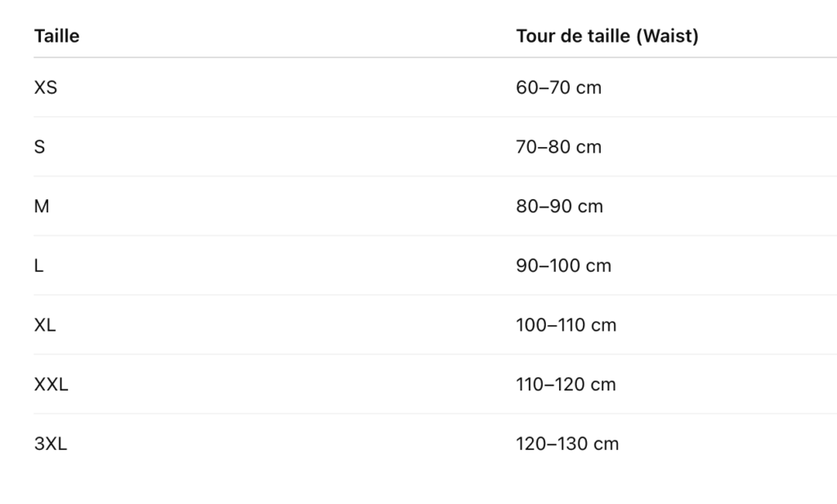
Task: Click the last table row 3XL
Action: click(x=435, y=444)
